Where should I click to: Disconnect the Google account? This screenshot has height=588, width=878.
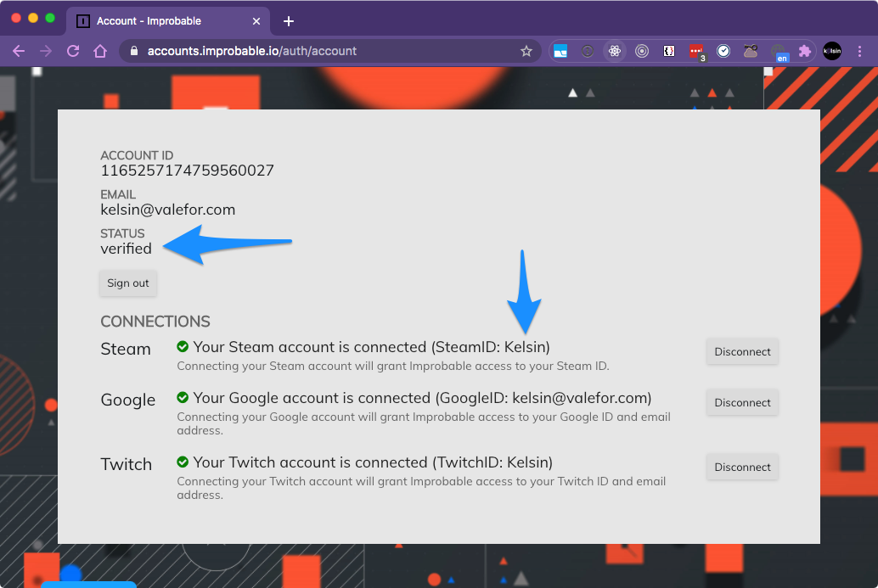(x=742, y=402)
